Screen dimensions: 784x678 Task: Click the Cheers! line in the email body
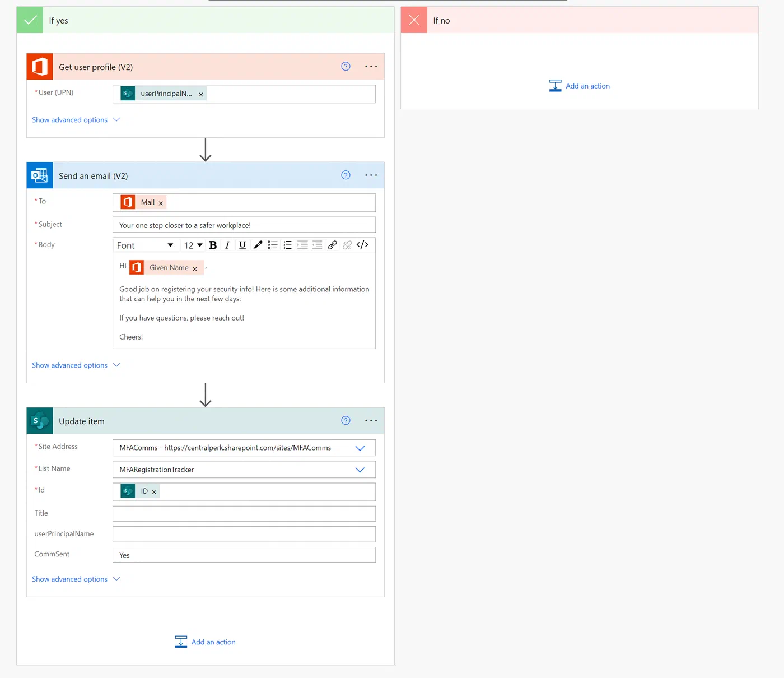pyautogui.click(x=131, y=337)
